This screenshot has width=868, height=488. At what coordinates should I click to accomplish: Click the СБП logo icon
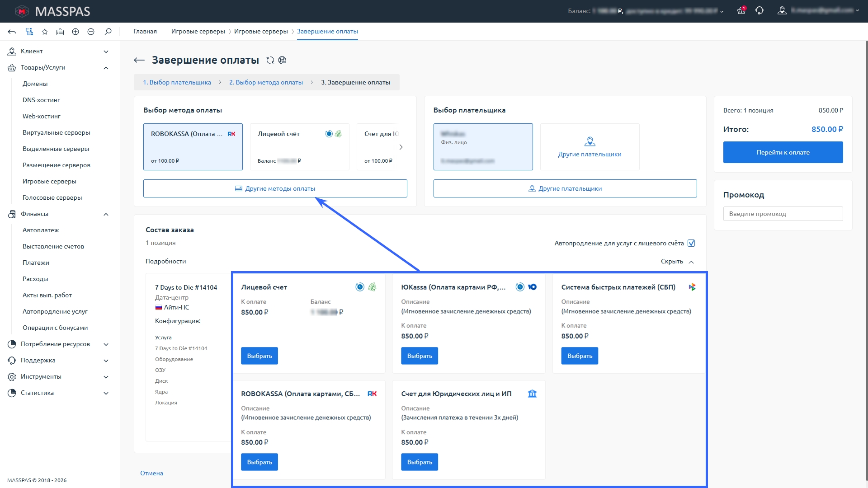pyautogui.click(x=692, y=287)
